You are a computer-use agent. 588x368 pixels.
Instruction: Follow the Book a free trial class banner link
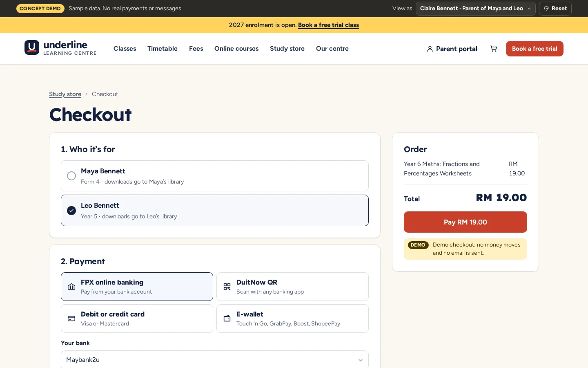point(328,25)
